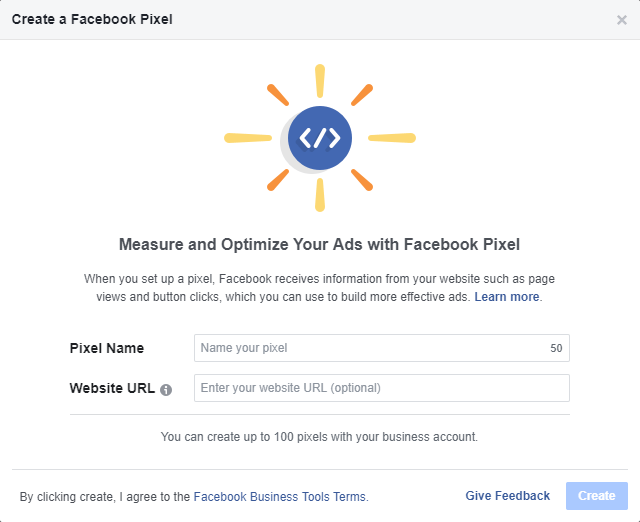The width and height of the screenshot is (640, 522).
Task: Click the 50 character counter
Action: pos(556,349)
